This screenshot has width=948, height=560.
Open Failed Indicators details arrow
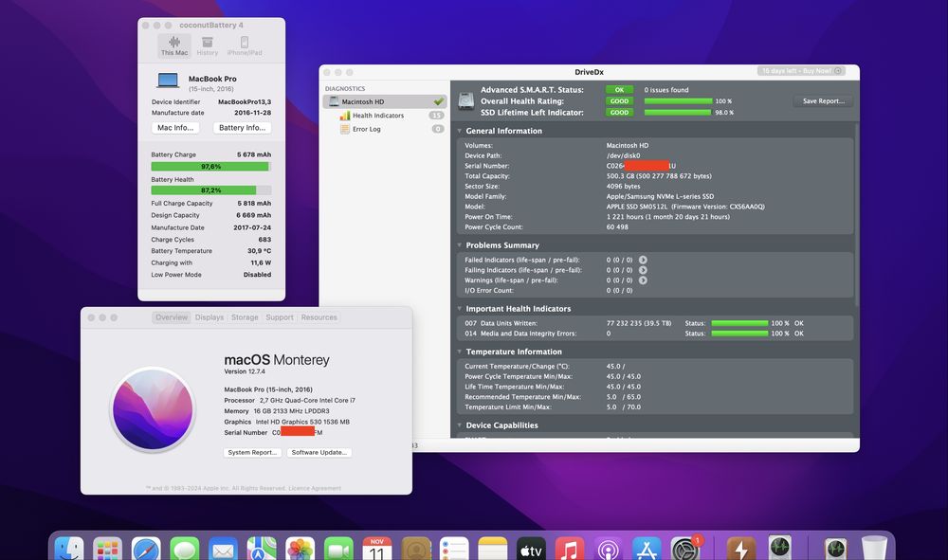coord(643,260)
